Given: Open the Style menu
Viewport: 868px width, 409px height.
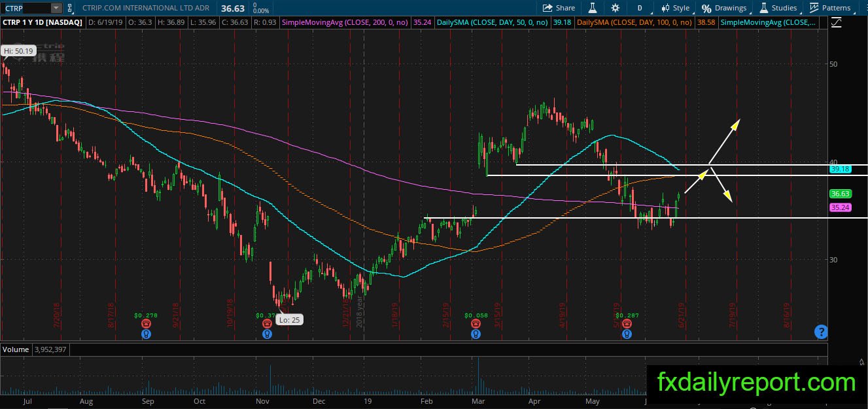Looking at the screenshot, I should (675, 8).
